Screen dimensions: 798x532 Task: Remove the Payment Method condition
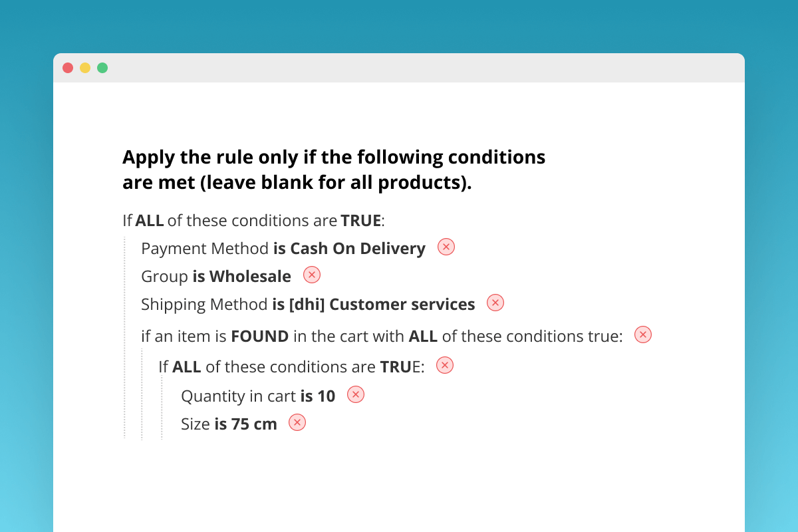[446, 247]
